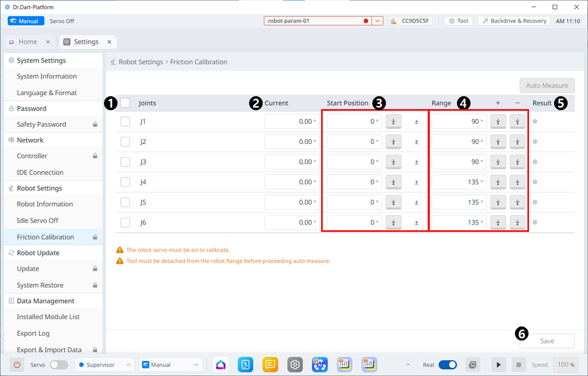Click the Home module icon in the bottom dock
588x376 pixels.
coord(220,365)
